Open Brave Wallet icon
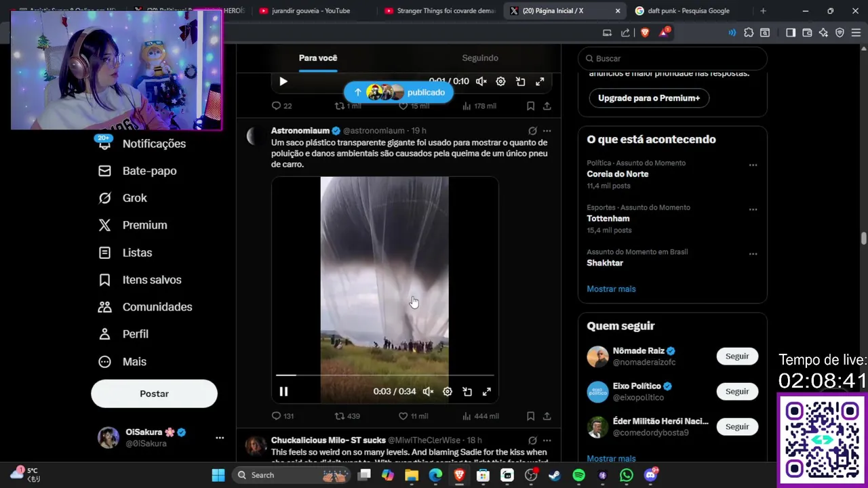868x488 pixels. (807, 33)
